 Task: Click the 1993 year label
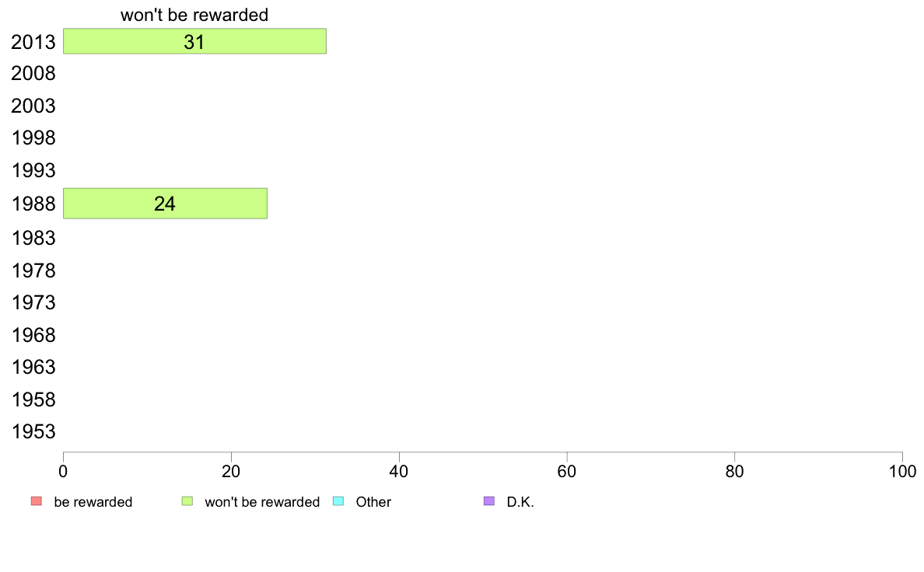click(x=33, y=171)
